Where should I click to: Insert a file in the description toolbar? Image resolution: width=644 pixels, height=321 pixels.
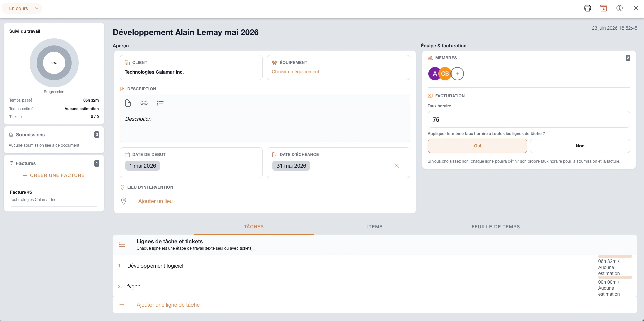[128, 103]
